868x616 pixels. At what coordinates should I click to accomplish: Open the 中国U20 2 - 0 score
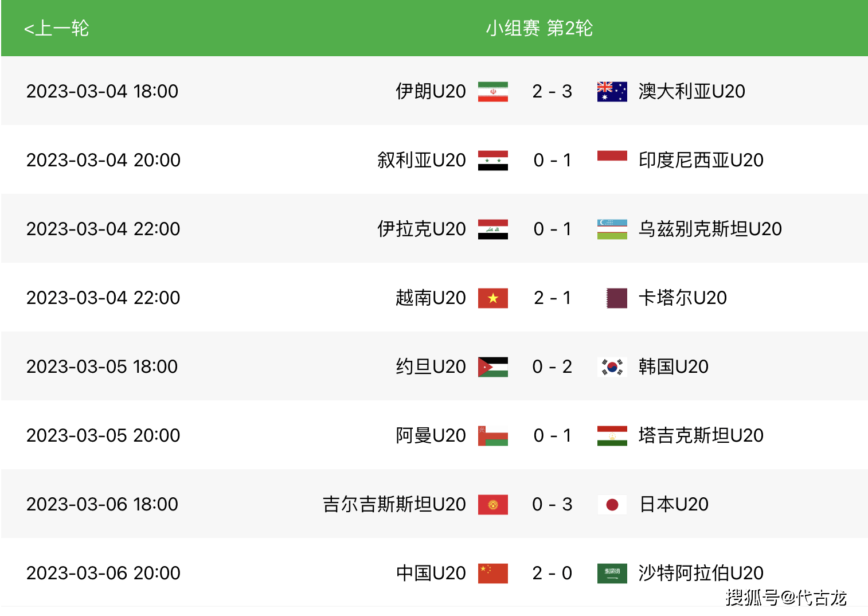point(552,573)
